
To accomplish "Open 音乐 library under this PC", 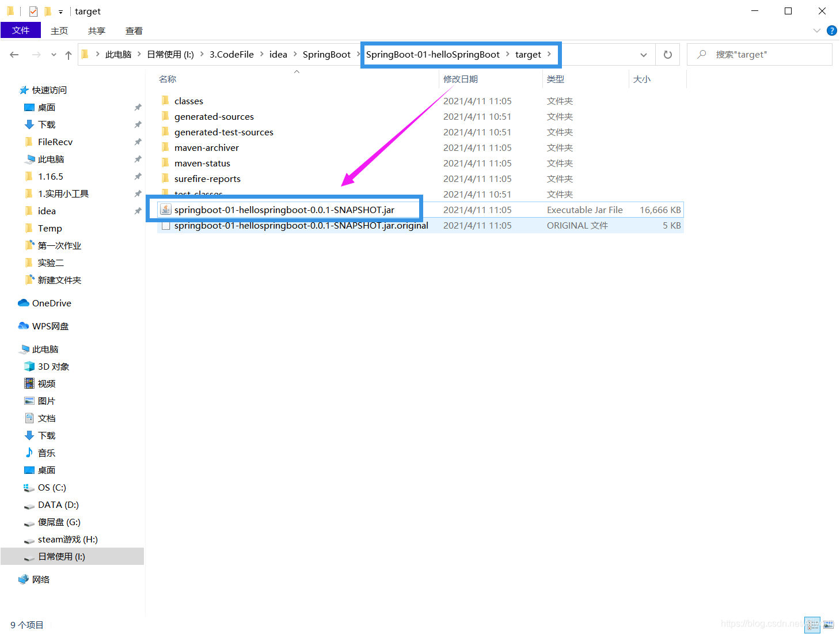I will click(x=47, y=453).
